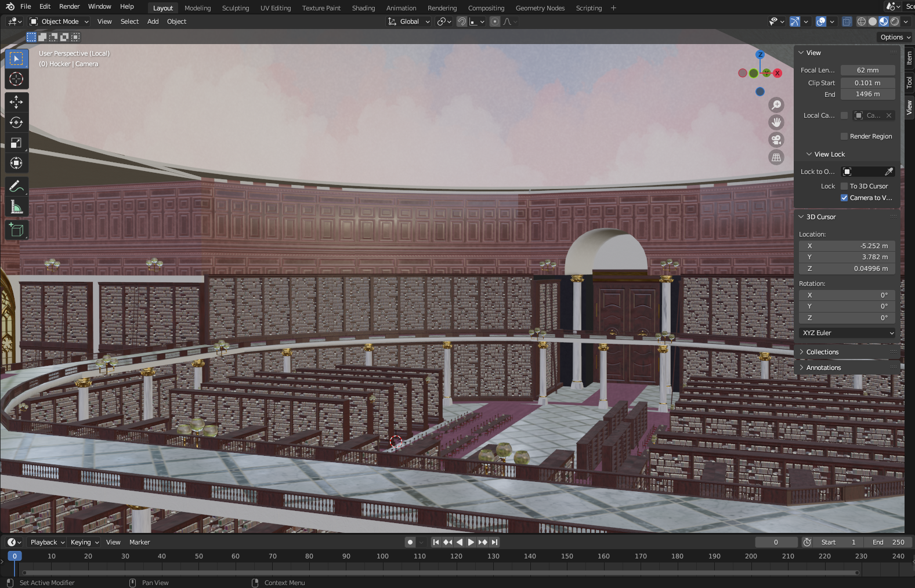This screenshot has height=588, width=915.
Task: Open the File menu
Action: 26,6
